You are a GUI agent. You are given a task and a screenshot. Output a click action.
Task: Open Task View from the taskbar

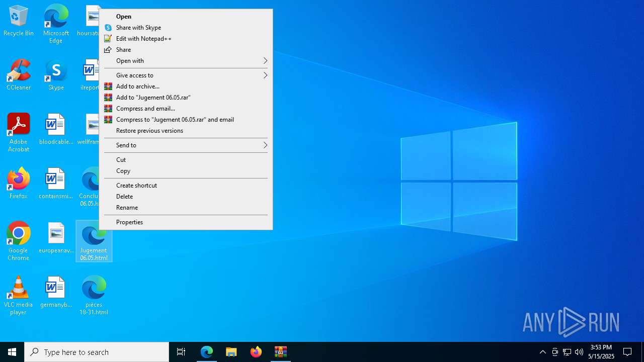181,352
